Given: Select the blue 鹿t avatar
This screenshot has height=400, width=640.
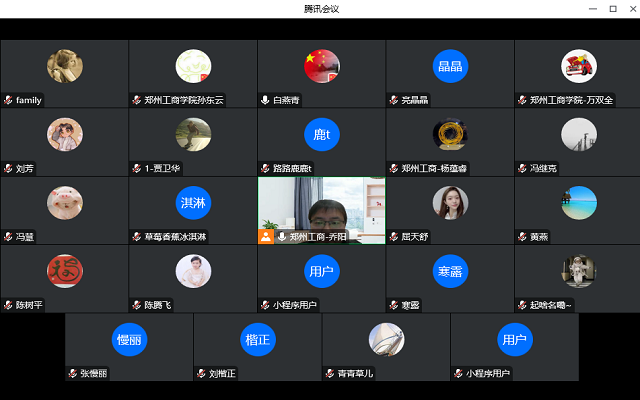Looking at the screenshot, I should (x=322, y=134).
